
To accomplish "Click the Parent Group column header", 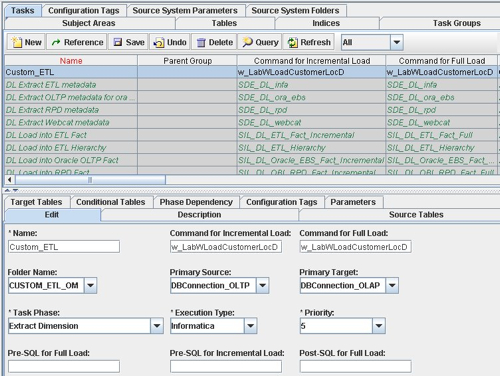I will (x=187, y=61).
